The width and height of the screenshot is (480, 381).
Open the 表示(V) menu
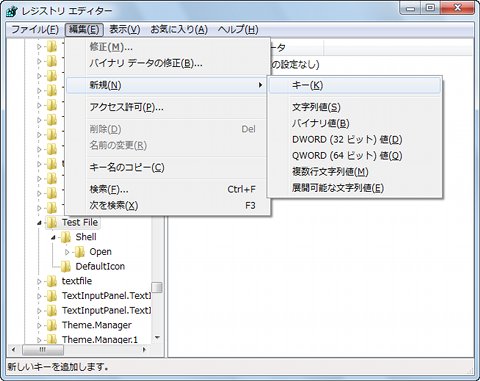click(125, 30)
